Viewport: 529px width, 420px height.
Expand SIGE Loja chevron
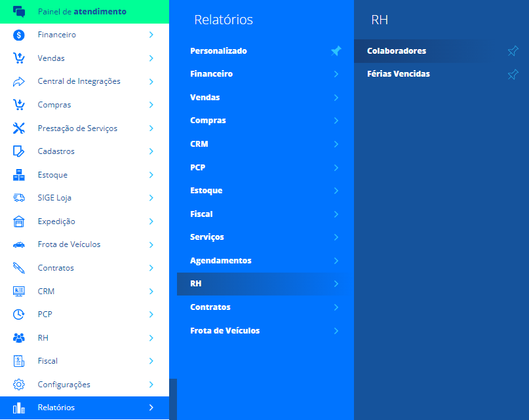[x=151, y=198]
